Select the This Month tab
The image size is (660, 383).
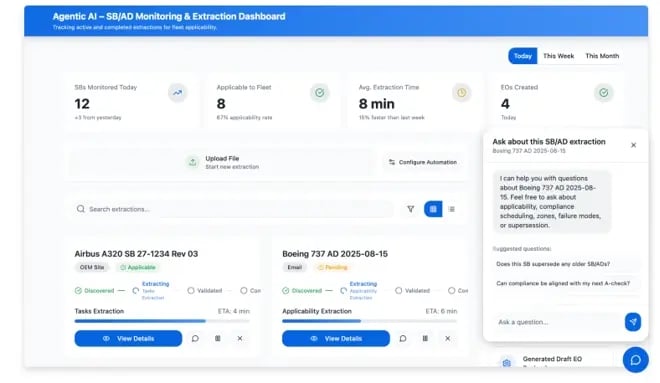[602, 56]
